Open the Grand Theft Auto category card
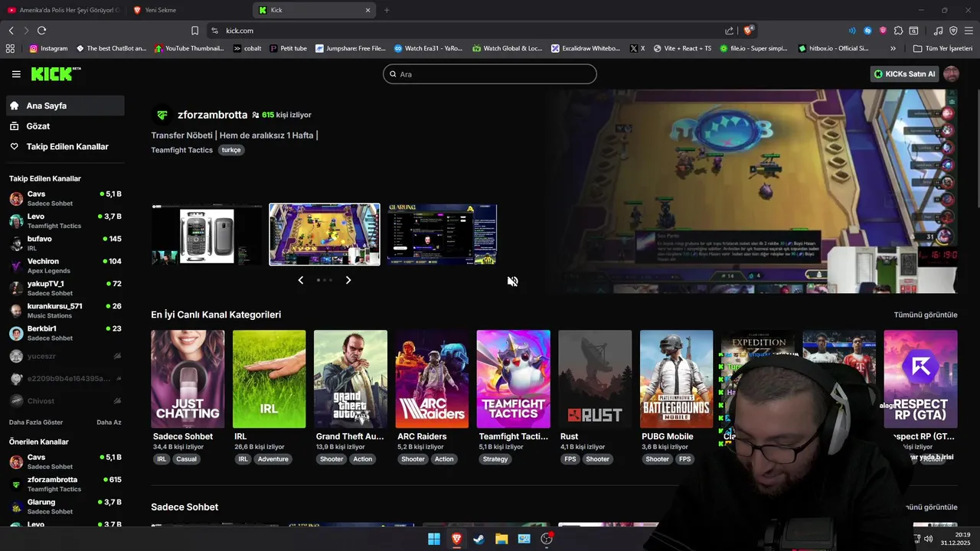Screen dimensions: 980x551 pyautogui.click(x=351, y=379)
